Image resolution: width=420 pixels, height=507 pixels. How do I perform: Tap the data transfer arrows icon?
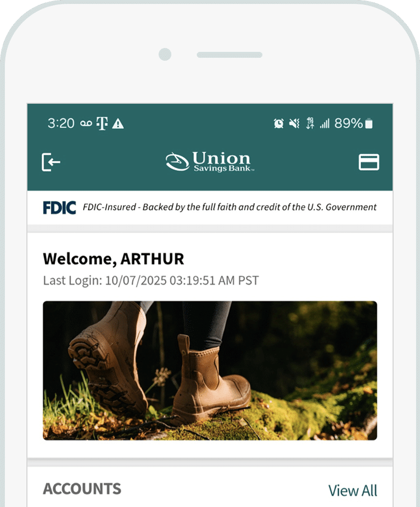click(310, 123)
